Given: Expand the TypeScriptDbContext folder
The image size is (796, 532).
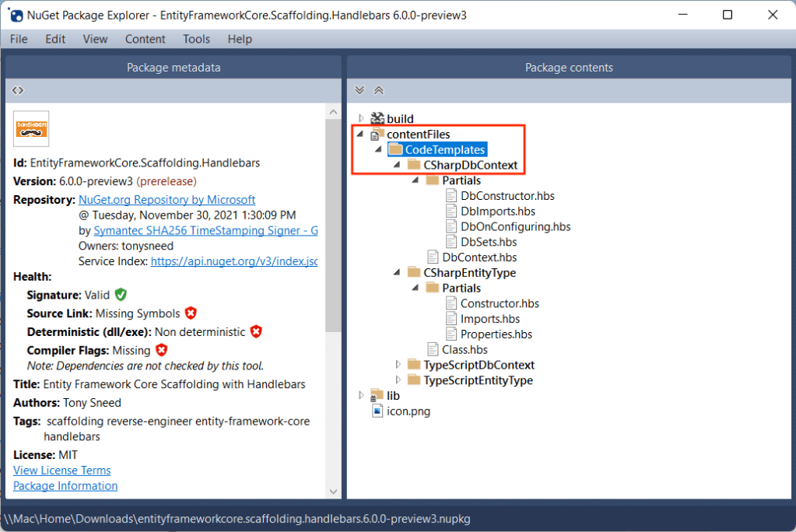Looking at the screenshot, I should 398,365.
